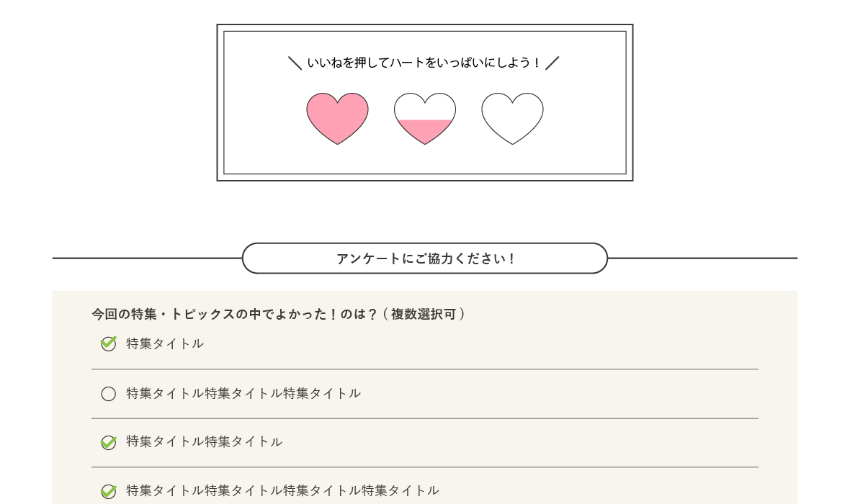Select the single 特集タイトル label text

(x=165, y=343)
